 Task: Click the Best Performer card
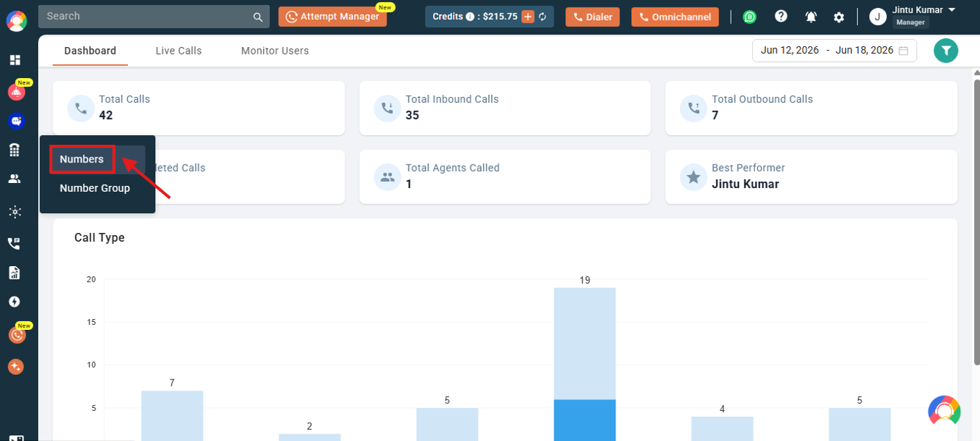811,177
